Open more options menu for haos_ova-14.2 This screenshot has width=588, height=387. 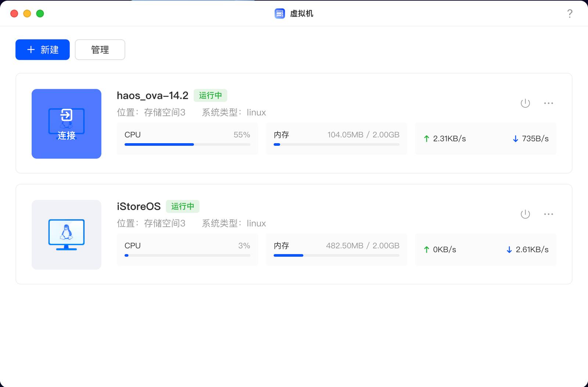point(548,103)
